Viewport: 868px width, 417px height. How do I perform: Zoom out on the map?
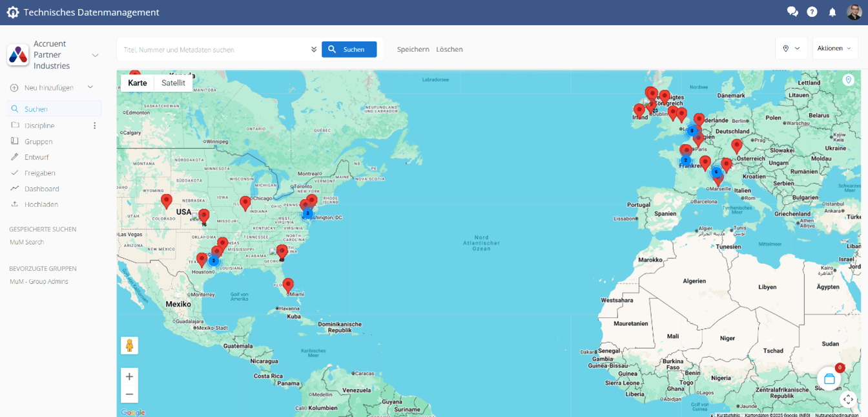129,394
